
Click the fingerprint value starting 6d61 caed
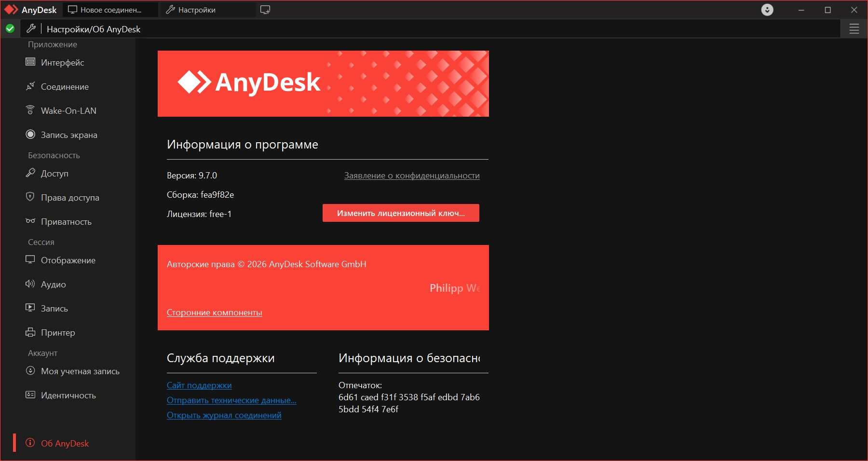409,403
